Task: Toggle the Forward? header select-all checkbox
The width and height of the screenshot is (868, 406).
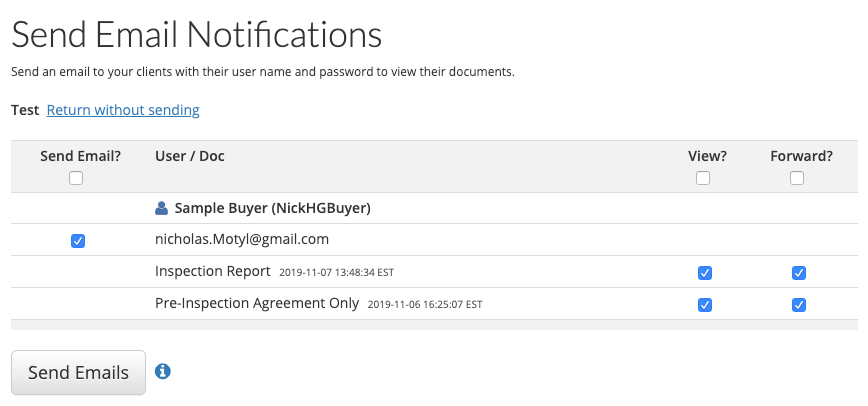Action: (x=797, y=178)
